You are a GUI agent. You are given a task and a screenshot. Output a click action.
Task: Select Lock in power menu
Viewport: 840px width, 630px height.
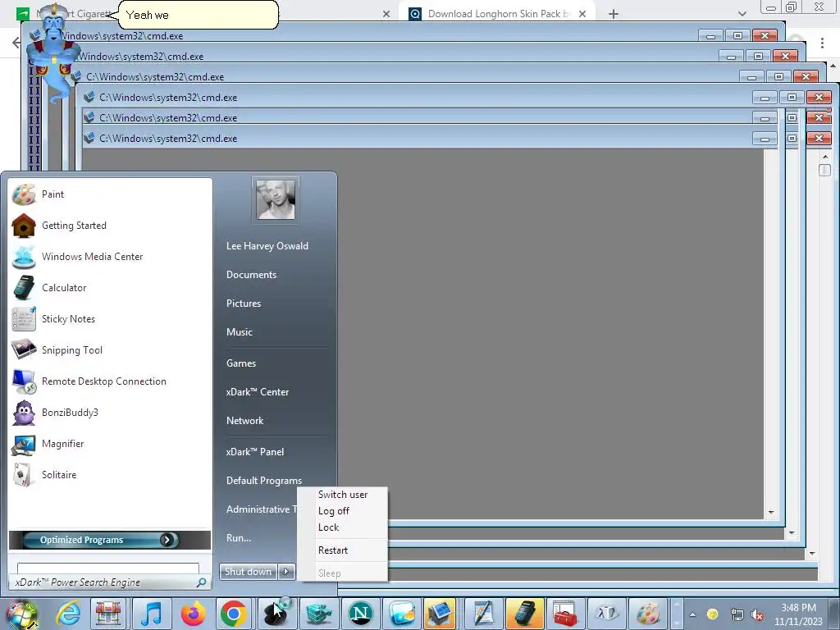328,527
